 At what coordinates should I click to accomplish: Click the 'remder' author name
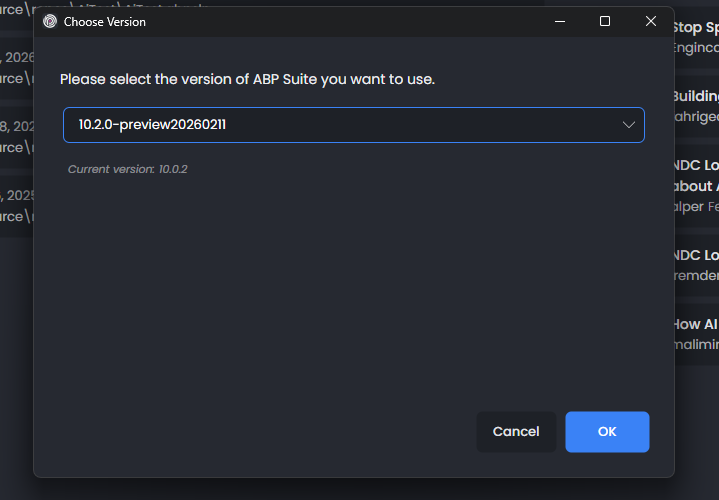pos(695,275)
